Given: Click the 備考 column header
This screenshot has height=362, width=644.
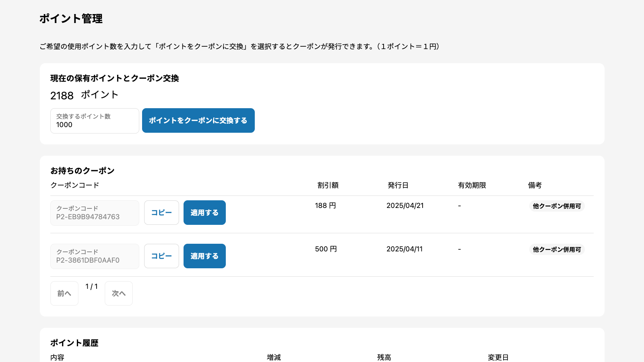Looking at the screenshot, I should (535, 185).
